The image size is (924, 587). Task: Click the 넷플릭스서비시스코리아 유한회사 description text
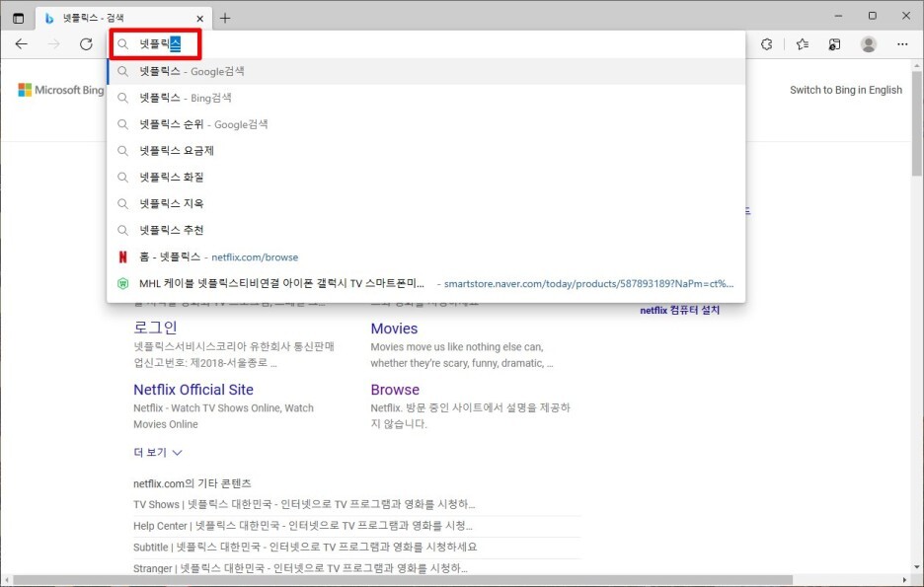pos(234,354)
